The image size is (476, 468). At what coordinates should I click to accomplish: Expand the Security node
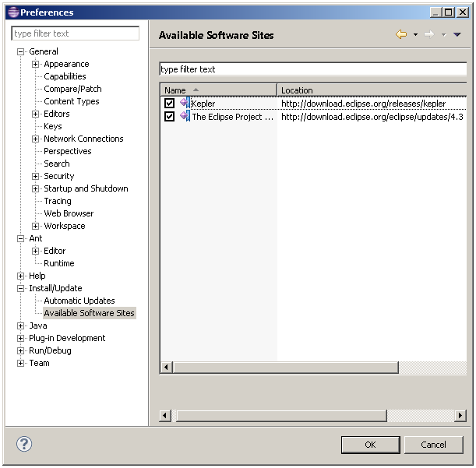click(35, 176)
